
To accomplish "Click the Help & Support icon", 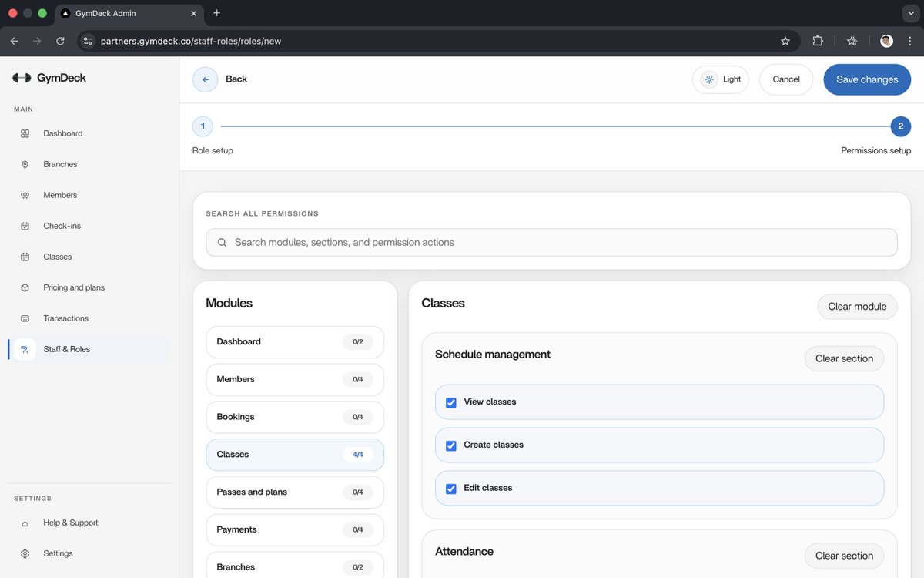I will point(25,523).
